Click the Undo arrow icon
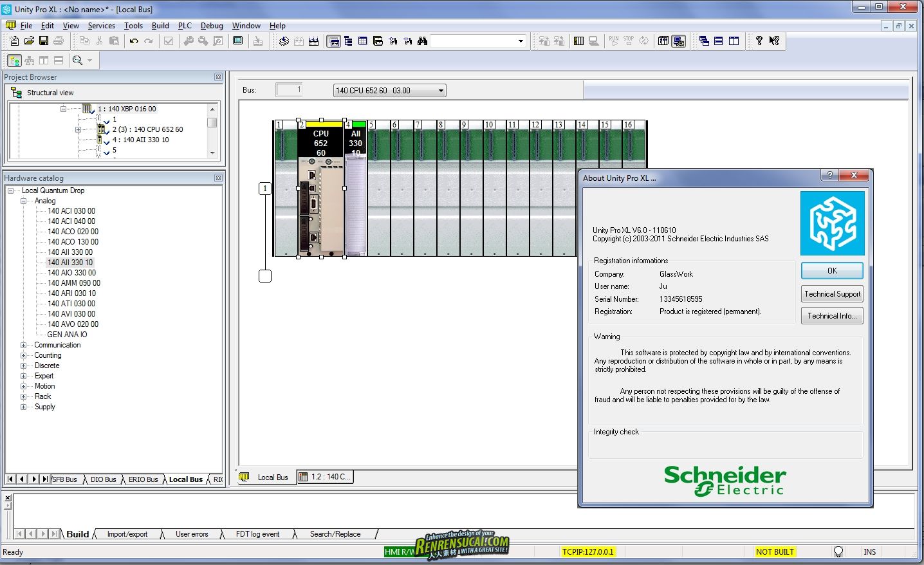The height and width of the screenshot is (565, 924). coord(134,41)
